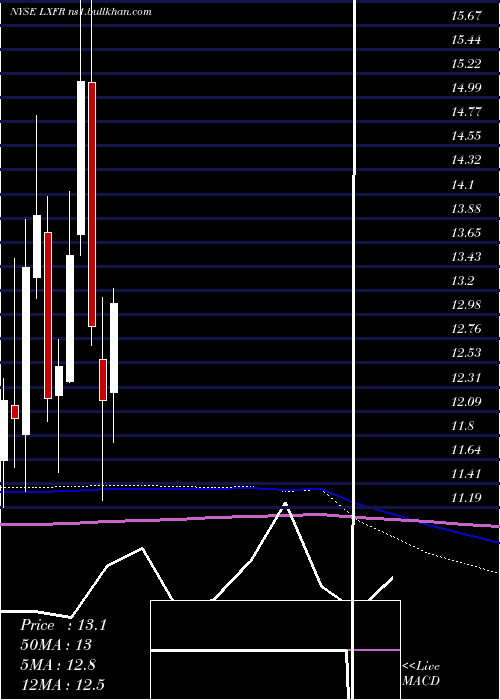
Task: Click the 15.22 price axis label
Action: 466,64
